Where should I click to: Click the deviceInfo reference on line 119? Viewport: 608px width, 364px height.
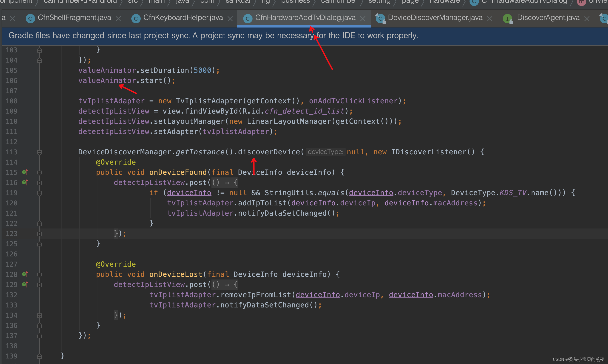point(189,193)
